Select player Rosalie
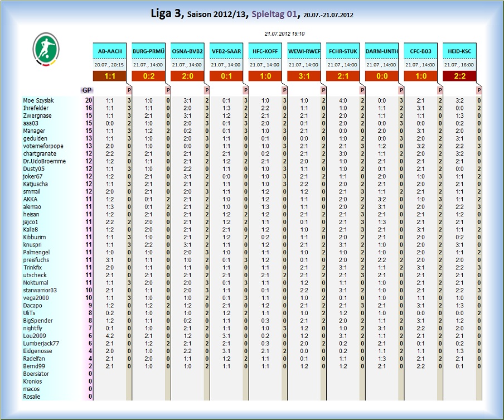The width and height of the screenshot is (504, 420). tap(31, 397)
